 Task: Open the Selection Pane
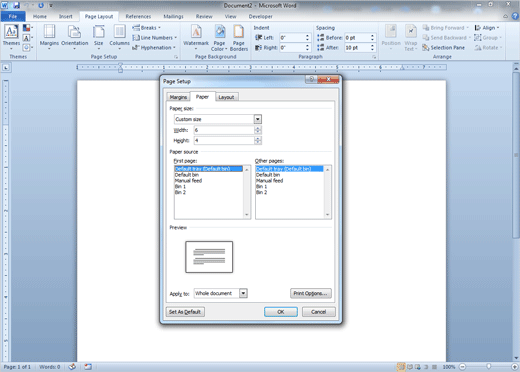444,48
